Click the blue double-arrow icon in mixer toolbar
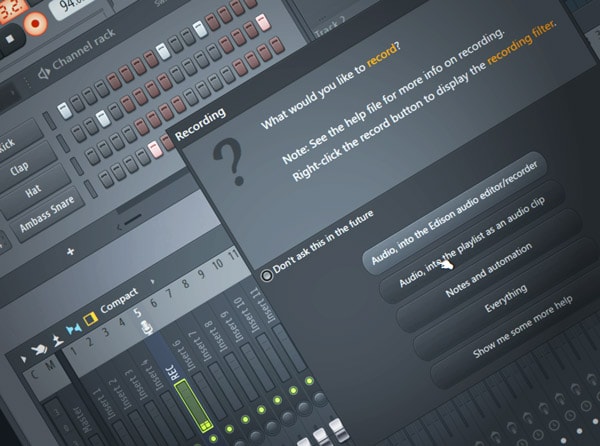600x446 pixels. [x=74, y=329]
